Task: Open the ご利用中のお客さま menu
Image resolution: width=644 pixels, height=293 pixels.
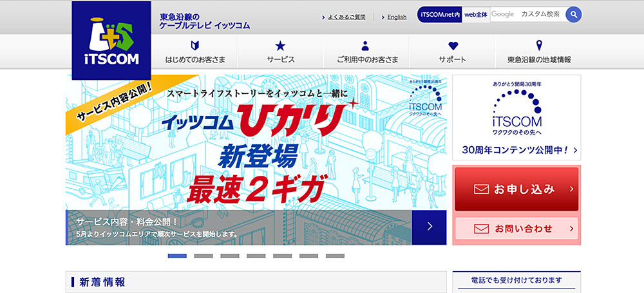Action: point(366,52)
